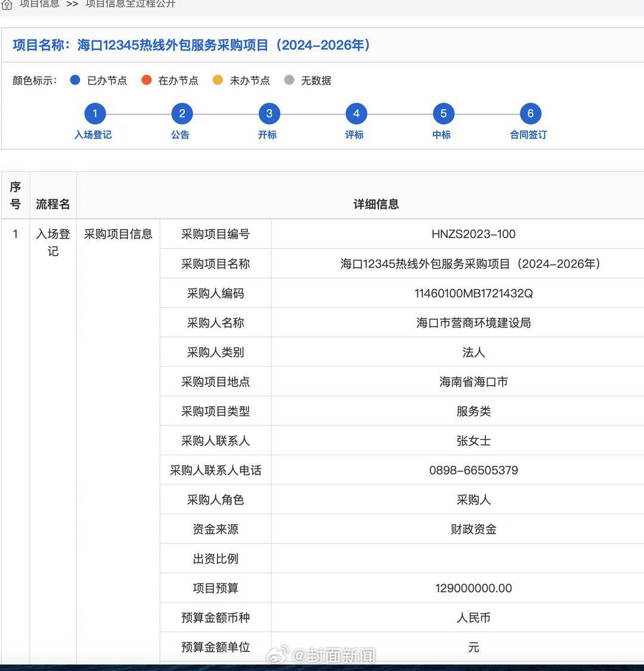The image size is (644, 671).
Task: Click the home icon in breadcrumb
Action: tap(7, 5)
